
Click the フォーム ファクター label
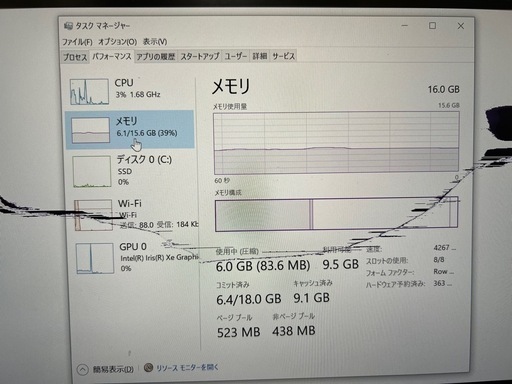tap(390, 273)
